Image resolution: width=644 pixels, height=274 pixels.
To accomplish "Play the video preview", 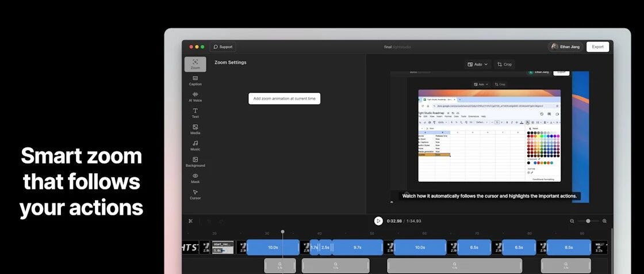I will (x=378, y=221).
